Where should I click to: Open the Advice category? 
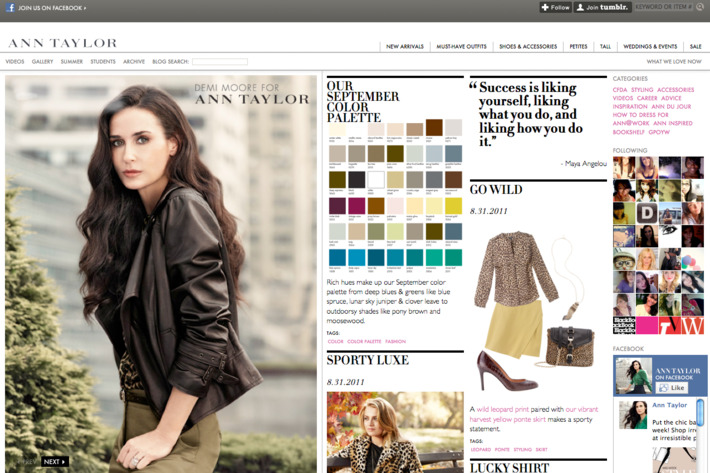click(671, 98)
